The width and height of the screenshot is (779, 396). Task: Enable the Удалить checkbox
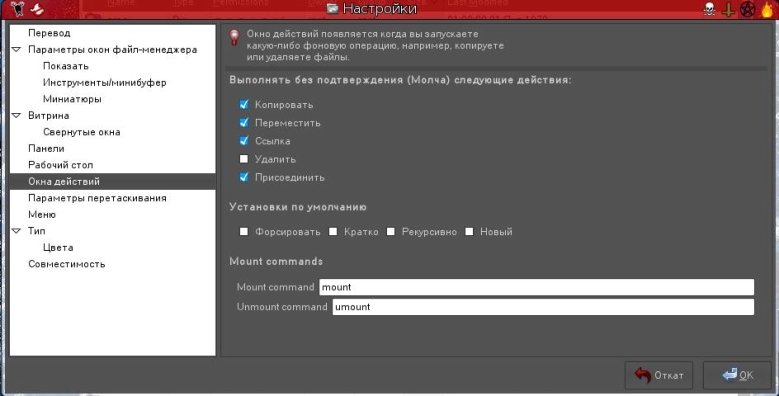pyautogui.click(x=244, y=159)
